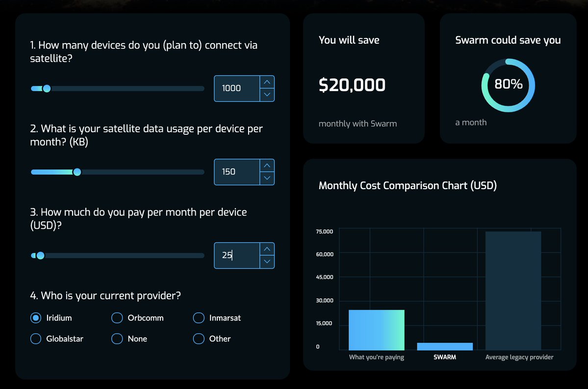This screenshot has width=588, height=389.
Task: Focus the price field showing 25
Action: pyautogui.click(x=237, y=256)
